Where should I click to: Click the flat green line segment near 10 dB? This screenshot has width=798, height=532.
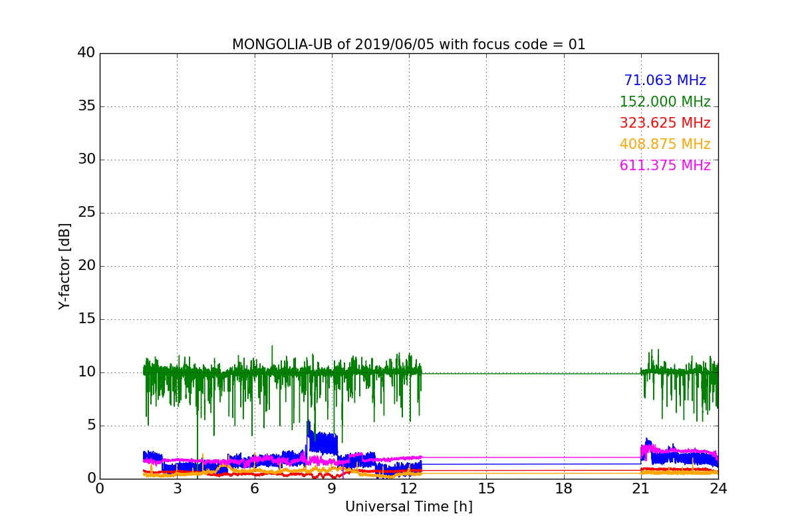[x=531, y=373]
